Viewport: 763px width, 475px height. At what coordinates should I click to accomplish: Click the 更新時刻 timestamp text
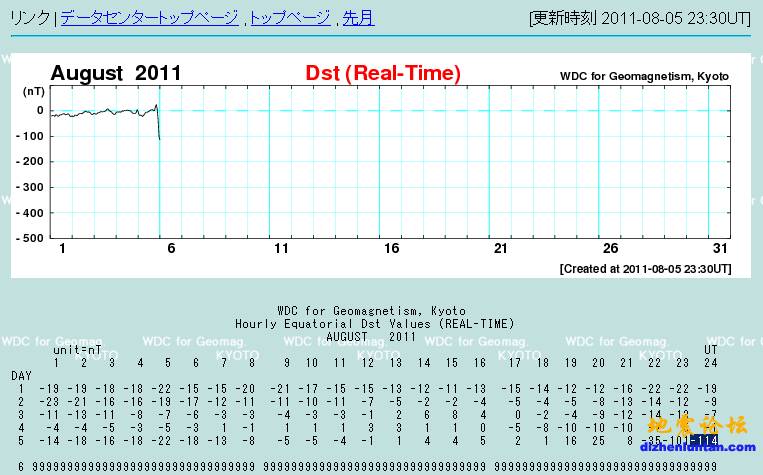tap(642, 18)
